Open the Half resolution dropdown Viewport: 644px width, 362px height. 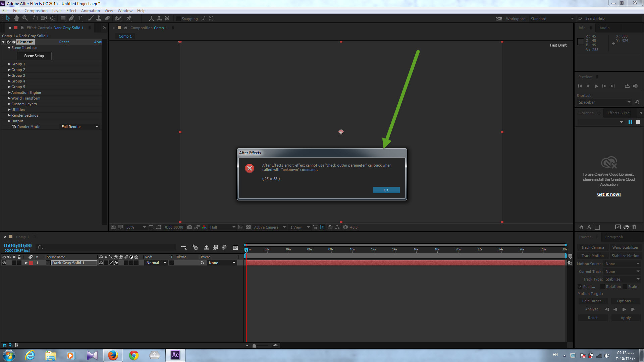[x=222, y=227]
